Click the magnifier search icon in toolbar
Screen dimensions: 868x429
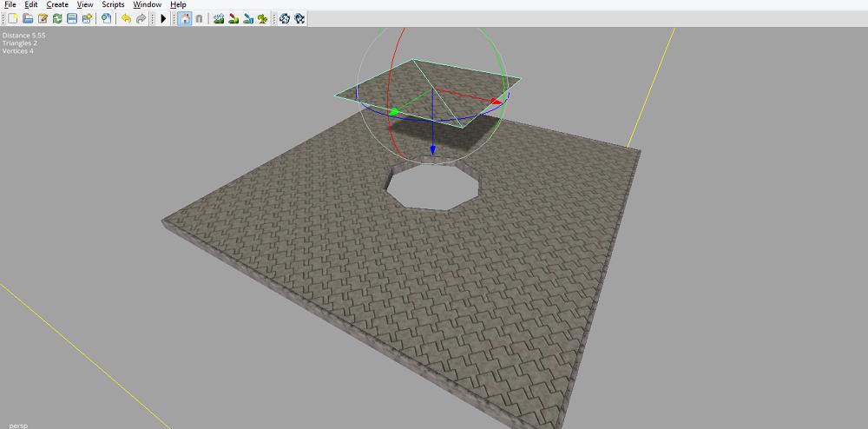[106, 18]
